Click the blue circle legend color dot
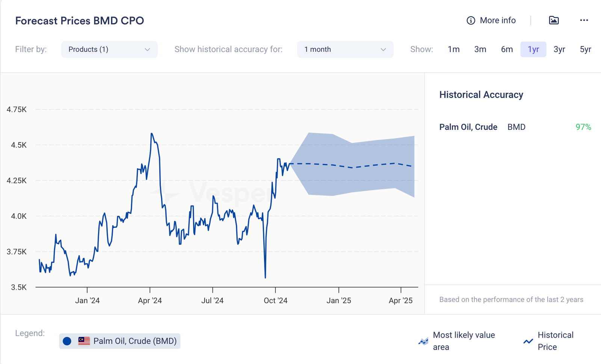Image resolution: width=601 pixels, height=364 pixels. [x=67, y=341]
